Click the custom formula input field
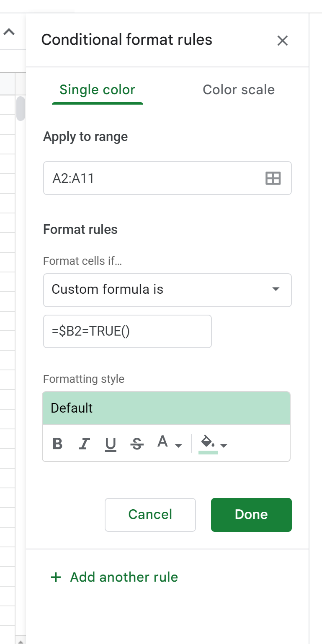Image resolution: width=322 pixels, height=644 pixels. [127, 331]
